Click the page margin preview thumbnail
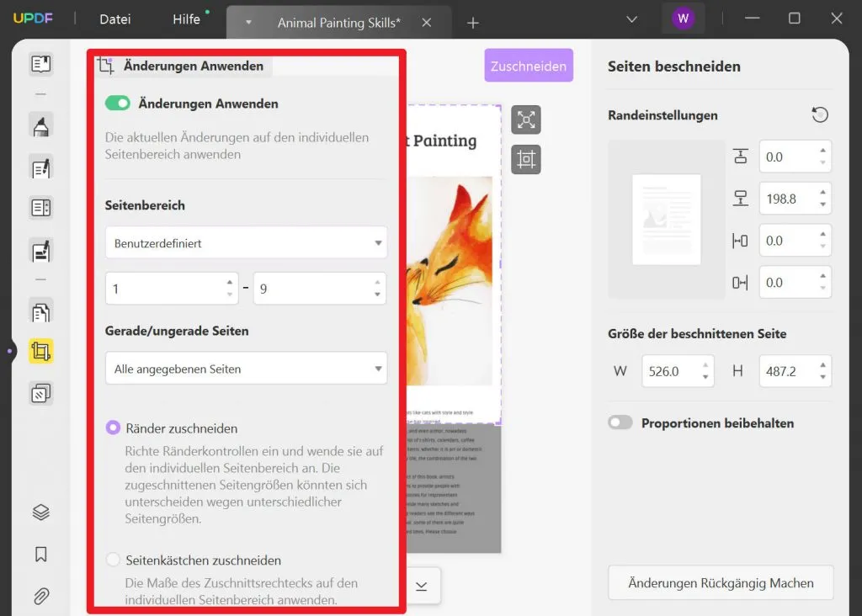Viewport: 862px width, 616px height. tap(667, 220)
